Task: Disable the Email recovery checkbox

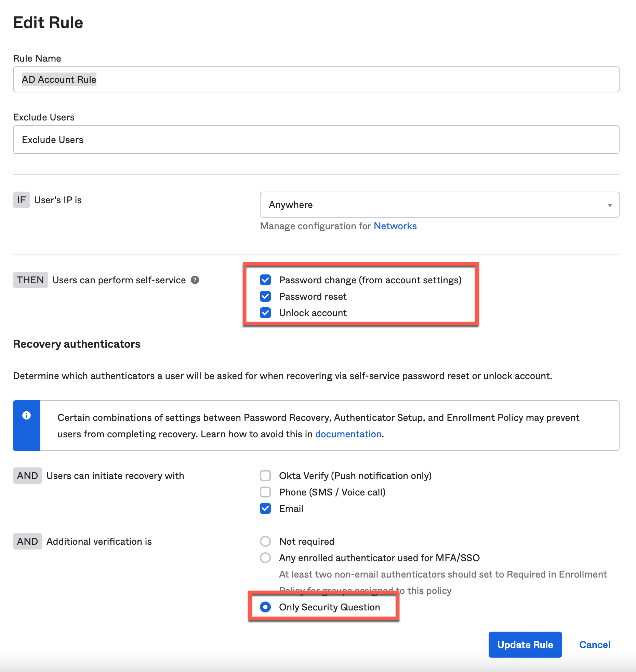Action: pos(265,508)
